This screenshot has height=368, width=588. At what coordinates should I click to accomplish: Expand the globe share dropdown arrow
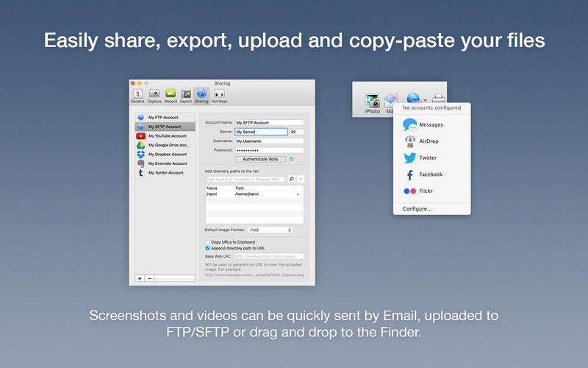coord(425,99)
